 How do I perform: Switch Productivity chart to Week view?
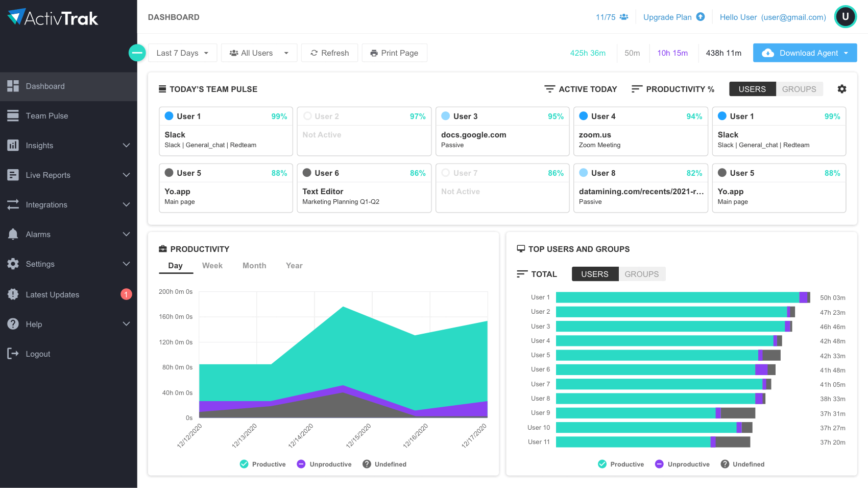click(212, 265)
